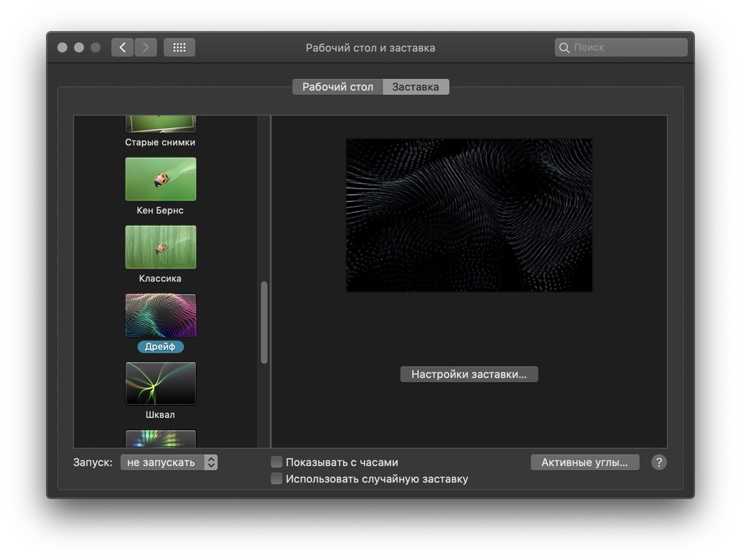Open Настройки заставки options
This screenshot has height=560, width=741.
[469, 374]
